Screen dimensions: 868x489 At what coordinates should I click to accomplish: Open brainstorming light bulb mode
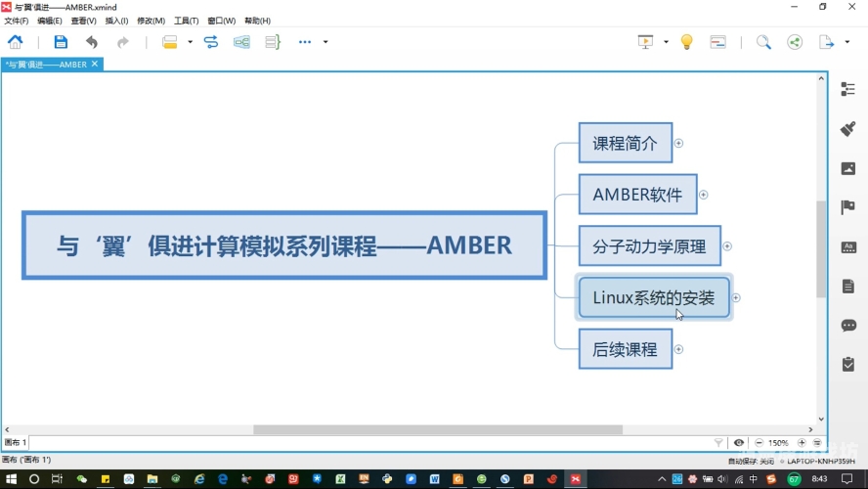point(686,42)
